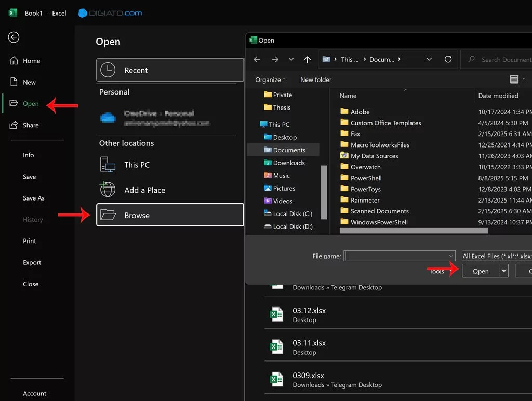Select the WindowsPowerShell folder
The width and height of the screenshot is (532, 401).
pos(374,222)
